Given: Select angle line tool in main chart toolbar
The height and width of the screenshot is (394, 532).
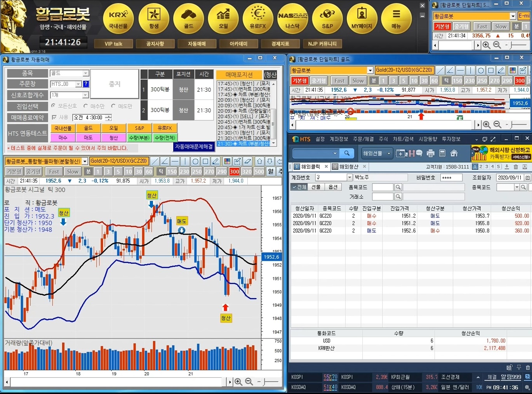Looking at the screenshot, I should [x=165, y=161].
